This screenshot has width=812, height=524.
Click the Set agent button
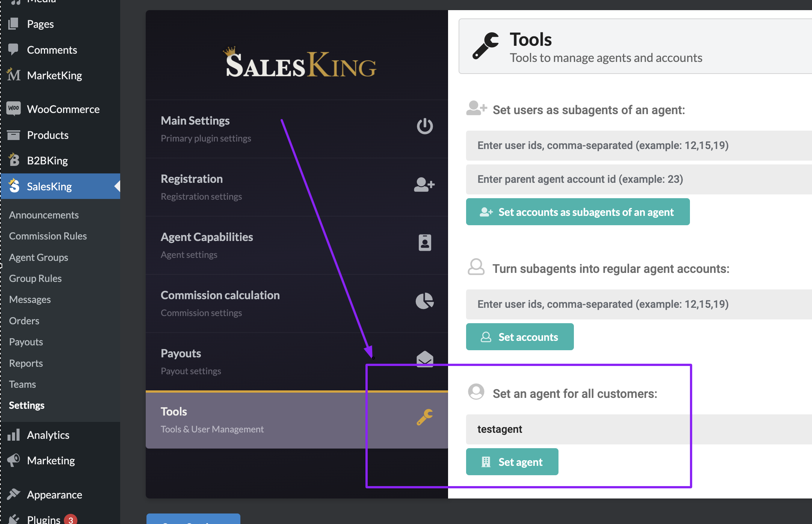pos(512,462)
